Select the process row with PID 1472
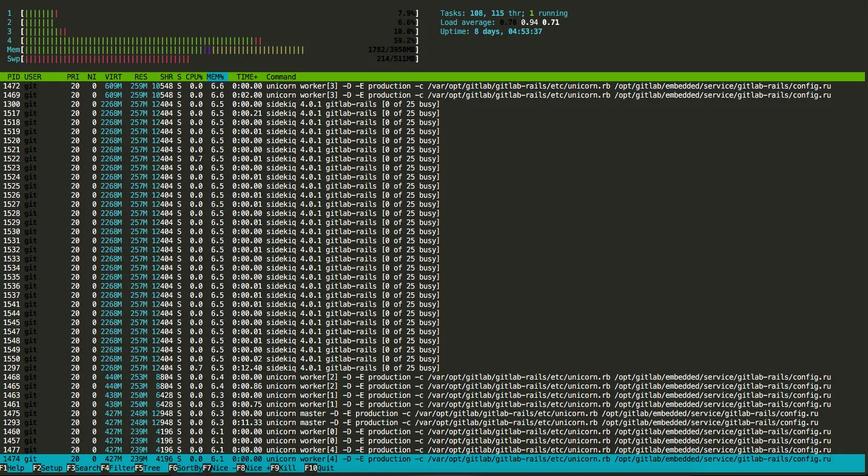This screenshot has height=476, width=868. coord(434,86)
